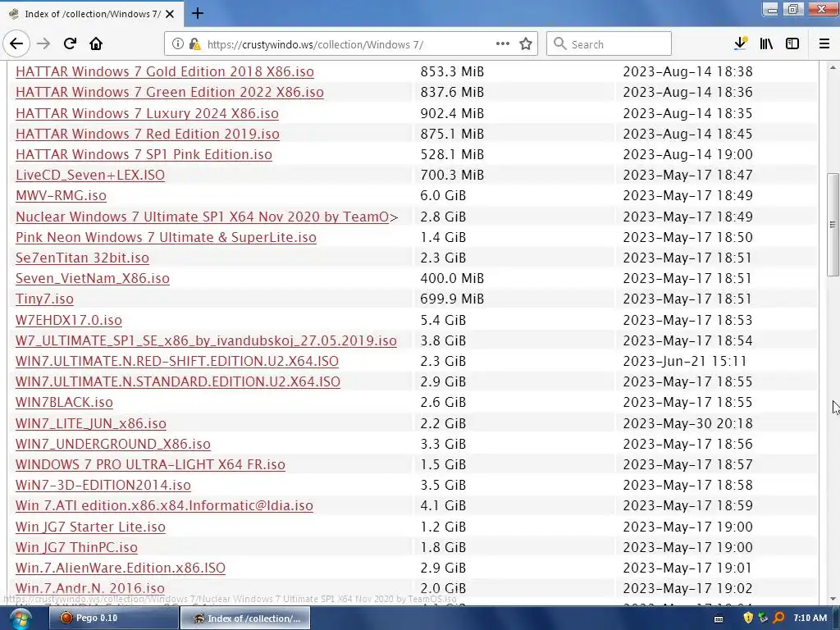This screenshot has height=630, width=840.
Task: Click the page scrollbar down arrow
Action: coord(833,599)
